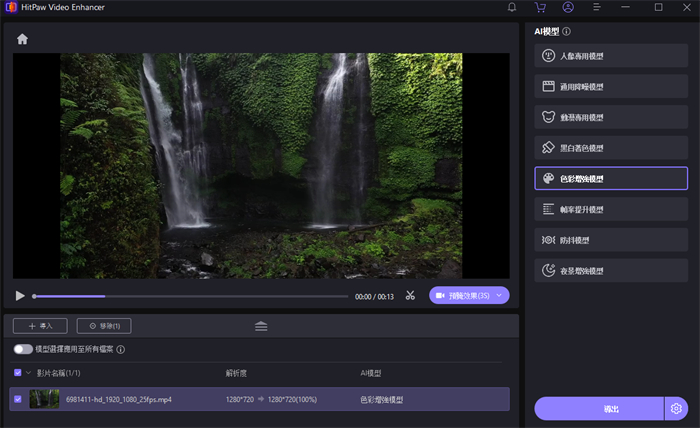Click the 導出 export button
Screen dimensions: 700x428
[598, 409]
